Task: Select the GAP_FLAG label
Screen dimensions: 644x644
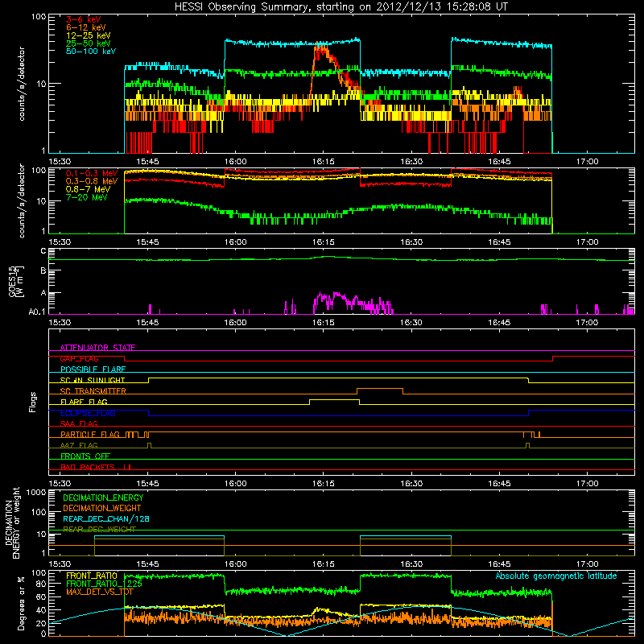Action: [x=79, y=358]
